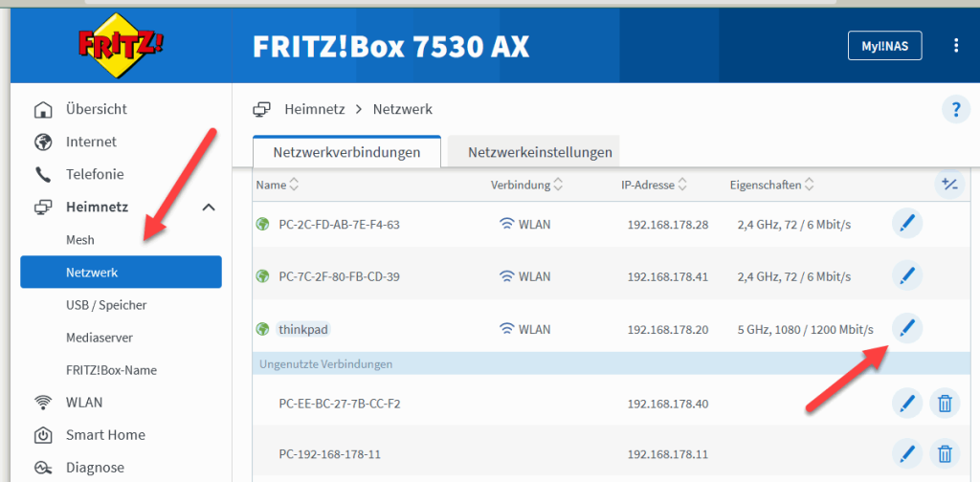
Task: Click the add/remove columns icon in table header
Action: coord(948,184)
